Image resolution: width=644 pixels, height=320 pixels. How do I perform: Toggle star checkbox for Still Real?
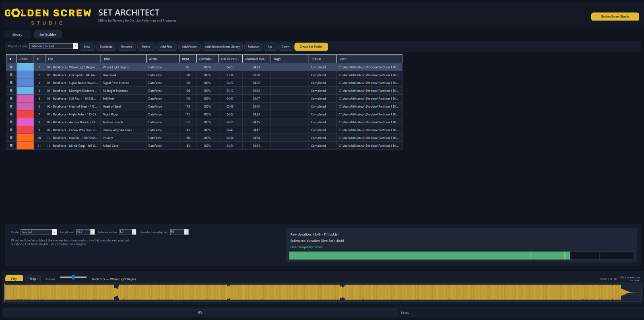point(11,99)
